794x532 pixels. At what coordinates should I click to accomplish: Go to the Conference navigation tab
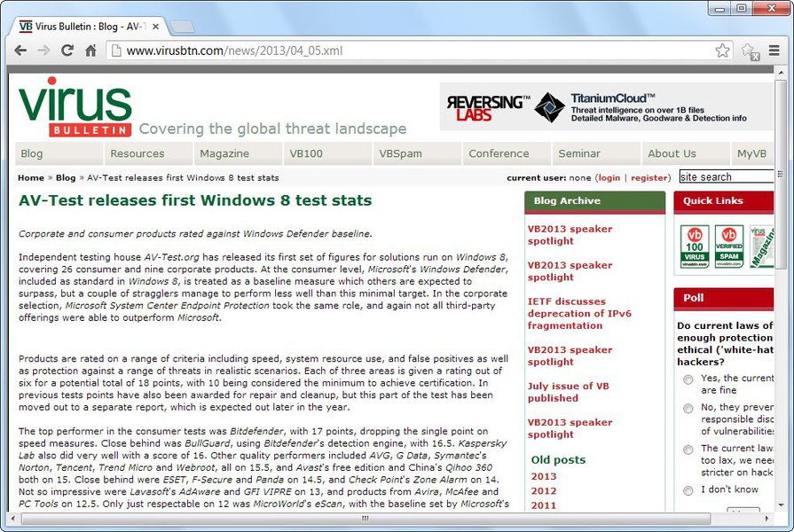[x=499, y=153]
